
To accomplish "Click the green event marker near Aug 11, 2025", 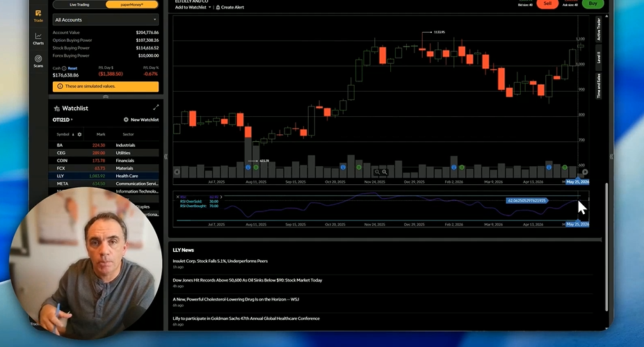I will click(256, 167).
